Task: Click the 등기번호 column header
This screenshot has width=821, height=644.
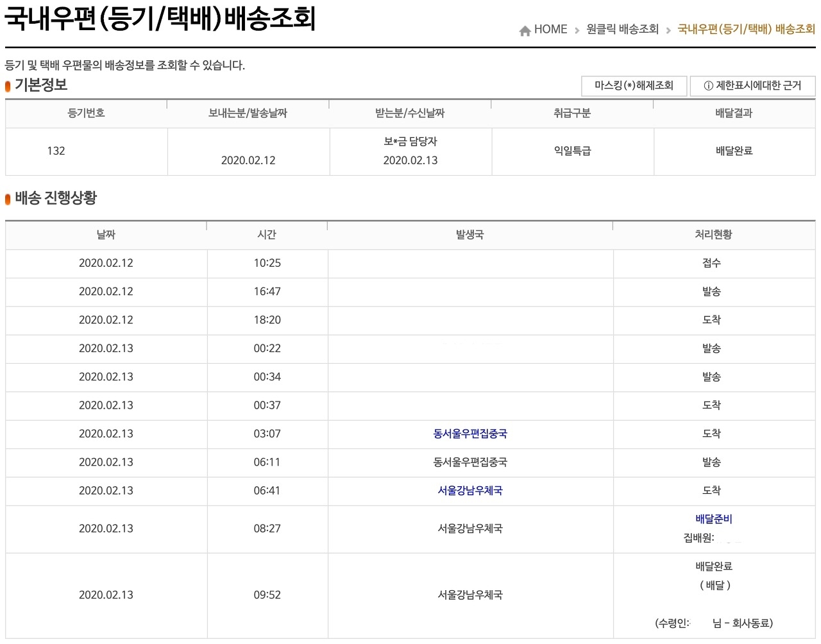Action: click(x=87, y=113)
